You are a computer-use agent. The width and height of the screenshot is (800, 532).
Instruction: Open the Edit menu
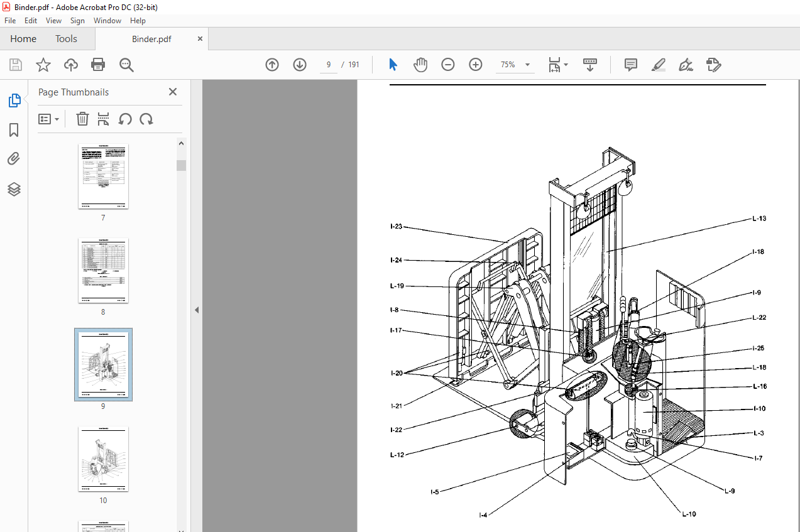[31, 21]
